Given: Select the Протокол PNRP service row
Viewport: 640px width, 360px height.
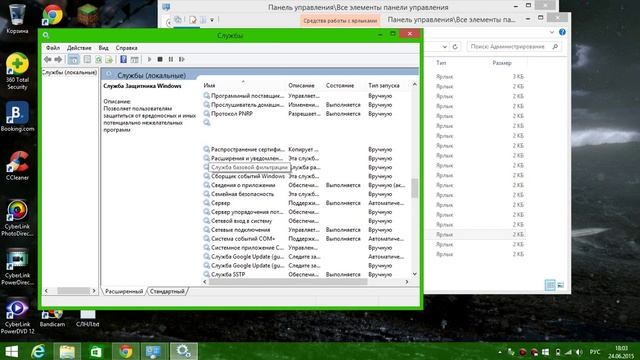Looking at the screenshot, I should tap(306, 114).
